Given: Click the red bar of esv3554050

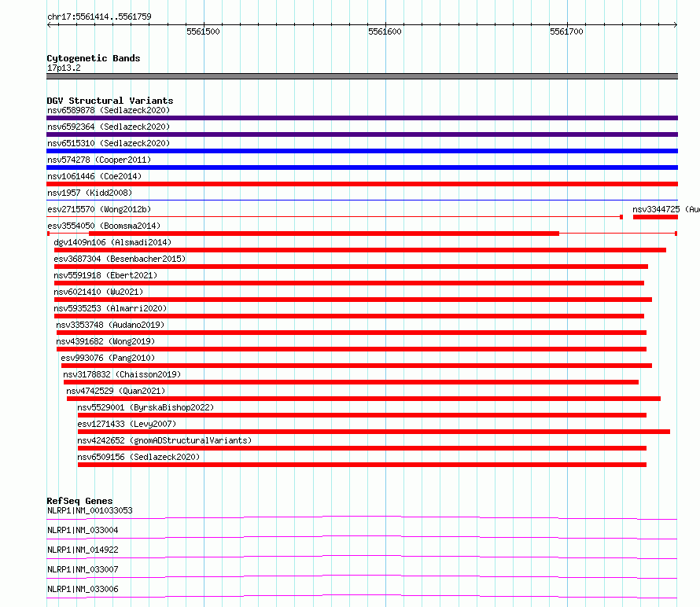Looking at the screenshot, I should pos(324,234).
